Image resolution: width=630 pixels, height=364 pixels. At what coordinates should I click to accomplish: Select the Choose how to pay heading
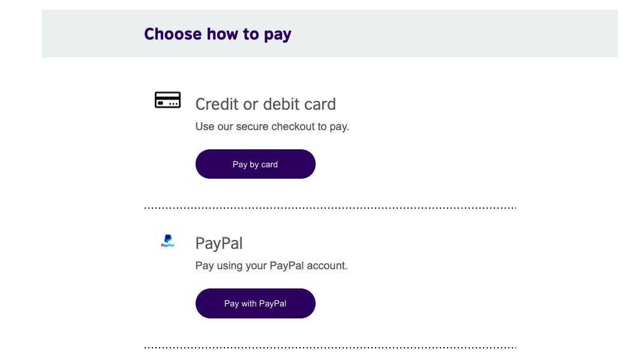coord(217,34)
